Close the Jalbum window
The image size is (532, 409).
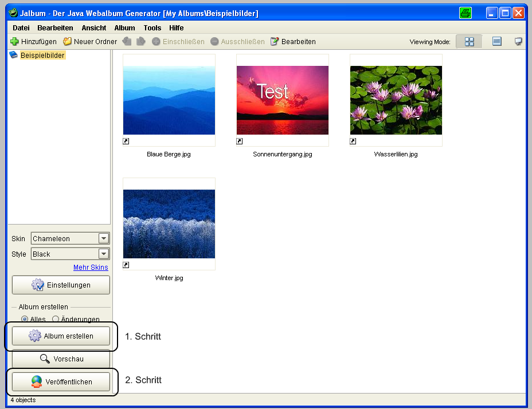click(x=518, y=13)
